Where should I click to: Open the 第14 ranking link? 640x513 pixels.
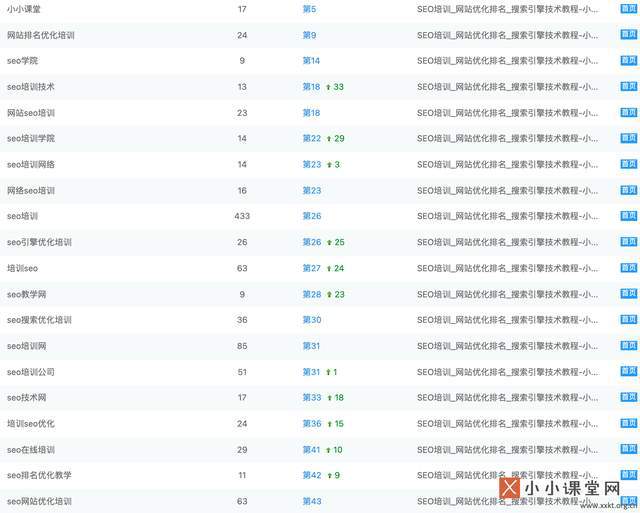click(x=311, y=61)
